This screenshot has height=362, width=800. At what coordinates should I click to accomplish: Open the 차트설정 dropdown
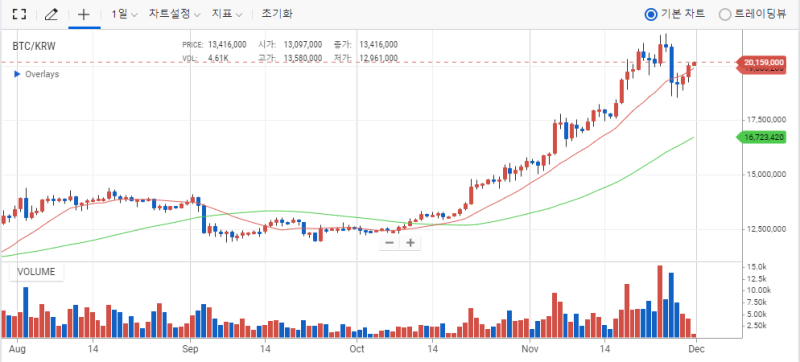pos(174,14)
